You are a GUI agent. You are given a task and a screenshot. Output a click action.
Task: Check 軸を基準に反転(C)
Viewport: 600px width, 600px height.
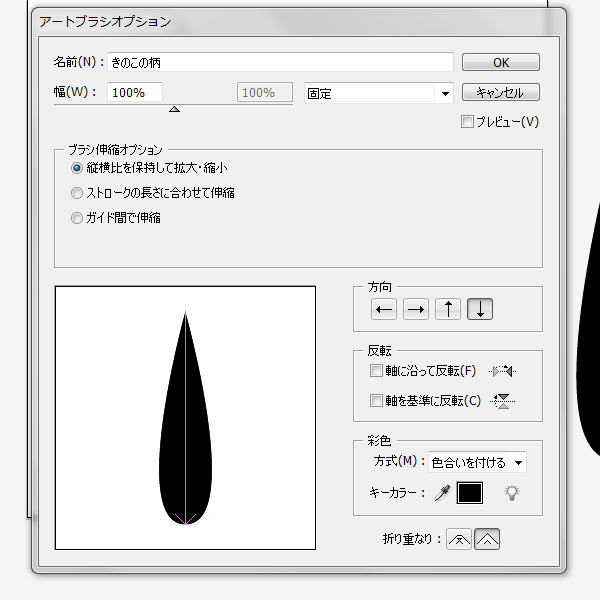(376, 401)
